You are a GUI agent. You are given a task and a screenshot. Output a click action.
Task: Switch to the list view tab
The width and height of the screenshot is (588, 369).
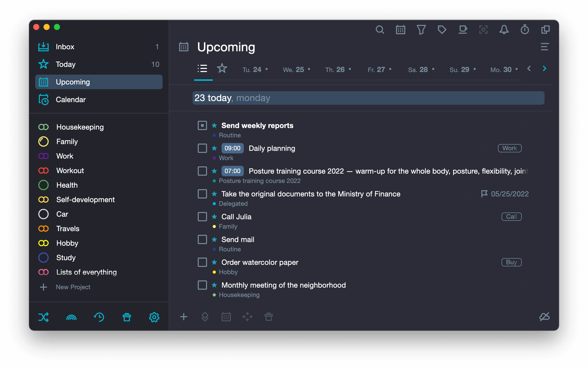[x=202, y=69]
